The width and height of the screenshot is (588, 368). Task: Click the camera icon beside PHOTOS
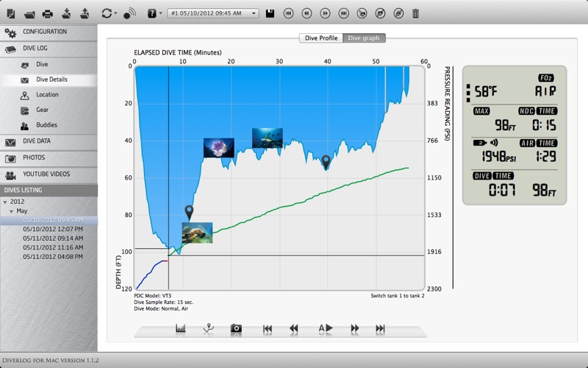click(10, 159)
